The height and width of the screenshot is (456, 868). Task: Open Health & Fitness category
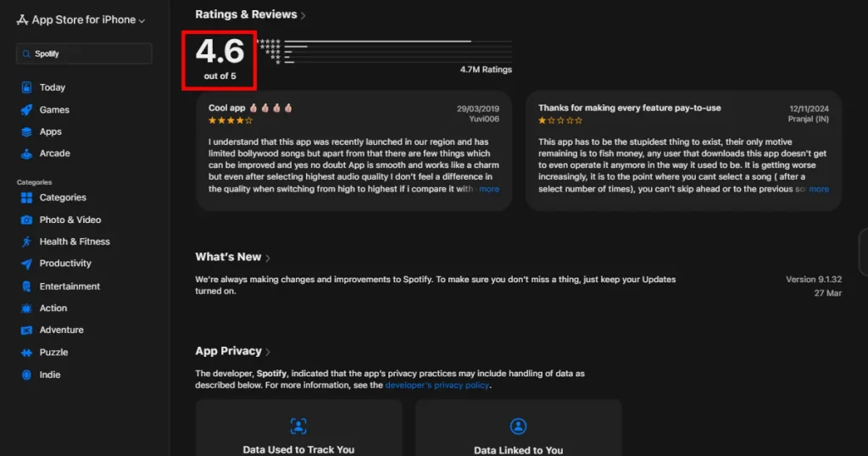pyautogui.click(x=75, y=242)
